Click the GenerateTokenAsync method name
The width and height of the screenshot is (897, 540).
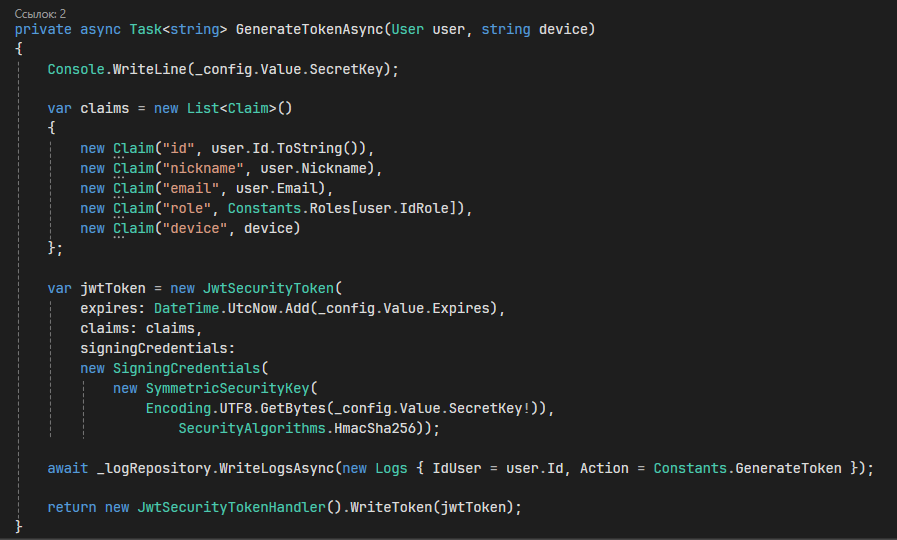tap(309, 29)
